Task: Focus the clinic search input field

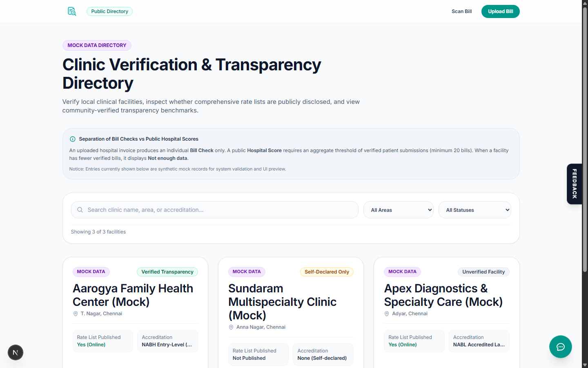Action: coord(215,210)
